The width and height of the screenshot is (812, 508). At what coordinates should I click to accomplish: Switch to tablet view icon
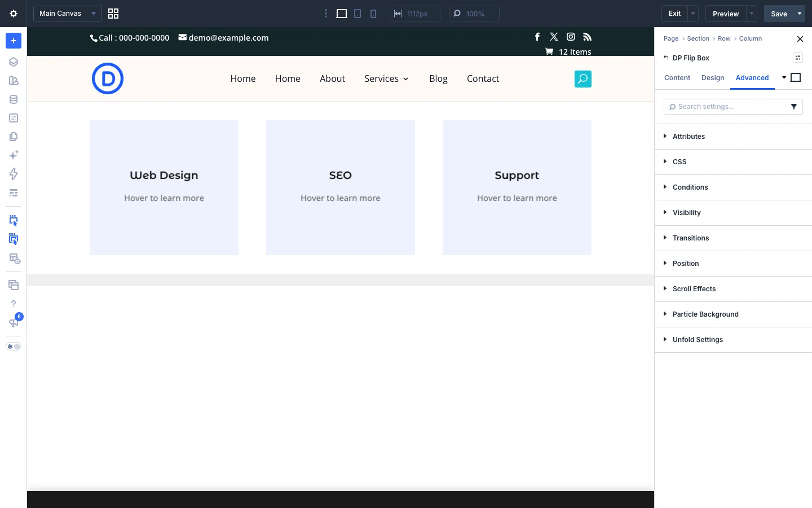(x=358, y=14)
